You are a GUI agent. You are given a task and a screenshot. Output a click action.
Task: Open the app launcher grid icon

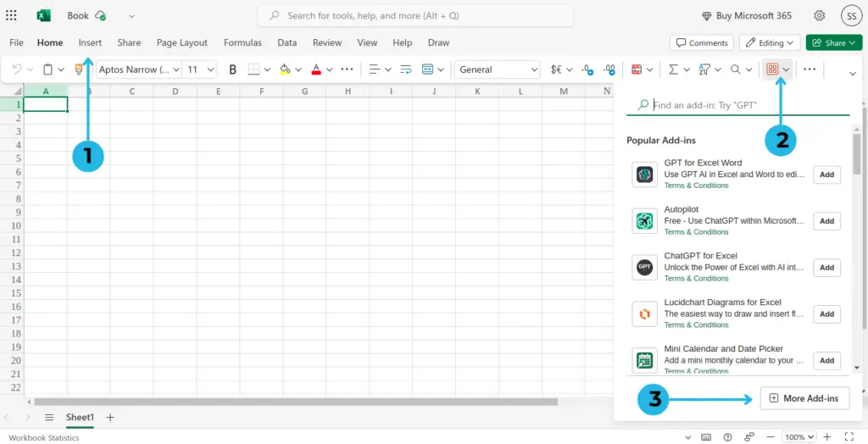pyautogui.click(x=11, y=15)
